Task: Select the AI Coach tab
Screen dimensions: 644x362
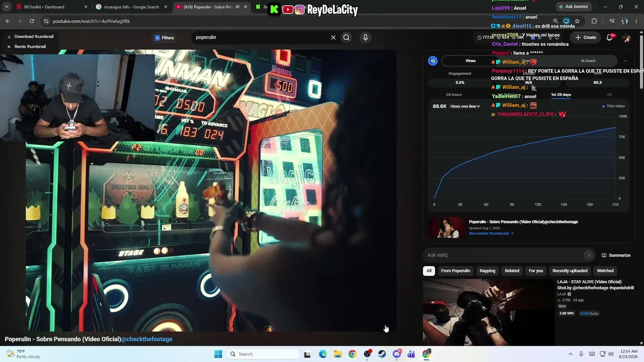Action: pos(588,61)
